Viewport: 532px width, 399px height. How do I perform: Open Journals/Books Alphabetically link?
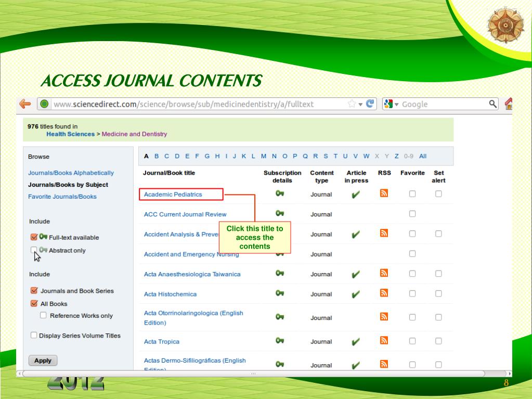tap(71, 173)
